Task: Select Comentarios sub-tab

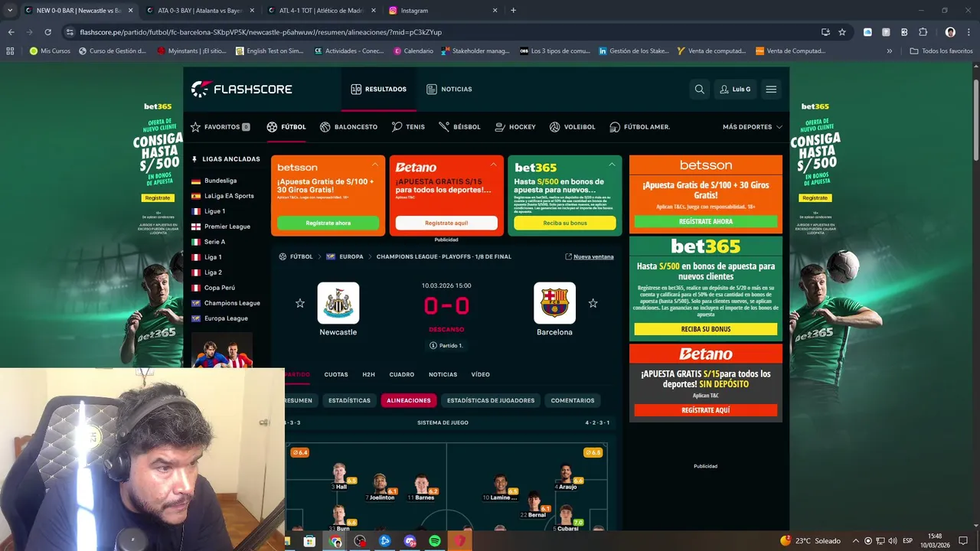Action: 573,400
